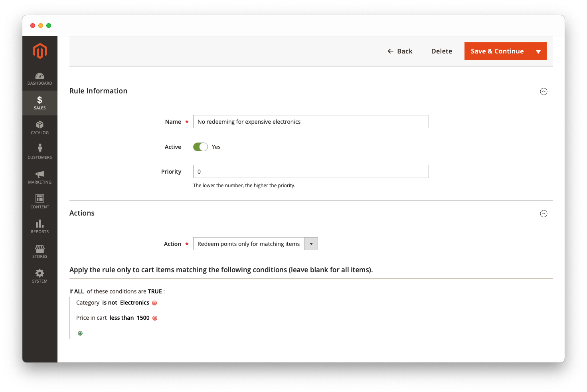
Task: Add a new condition with the green plus
Action: click(x=80, y=333)
